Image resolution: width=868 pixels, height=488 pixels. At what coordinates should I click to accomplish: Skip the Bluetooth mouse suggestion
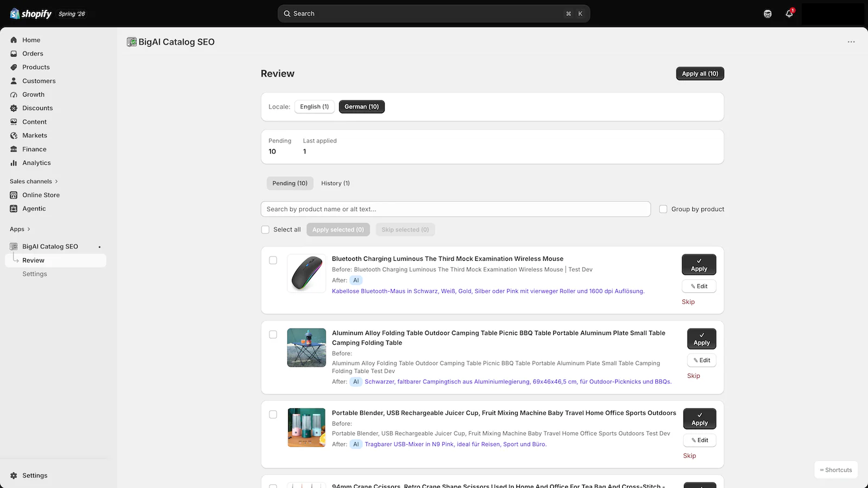point(688,302)
